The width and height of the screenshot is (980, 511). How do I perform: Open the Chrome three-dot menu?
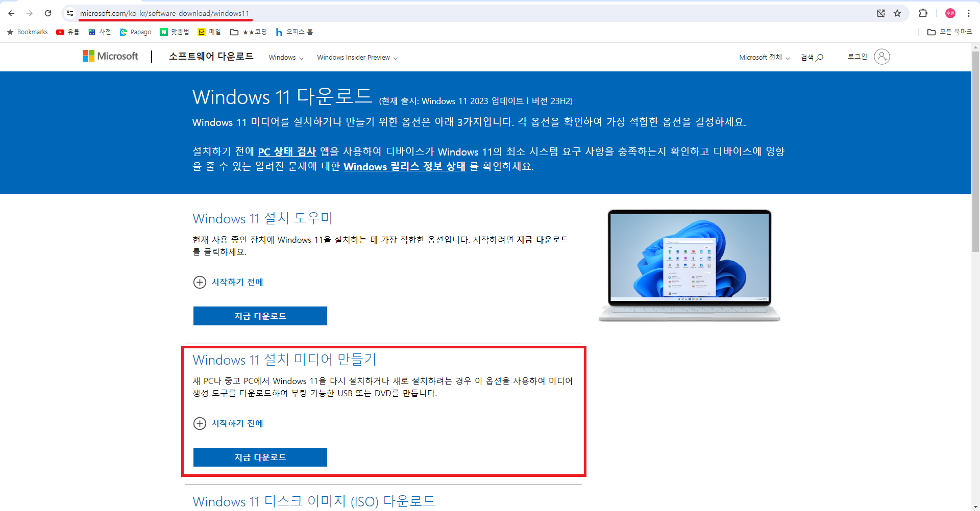(969, 13)
